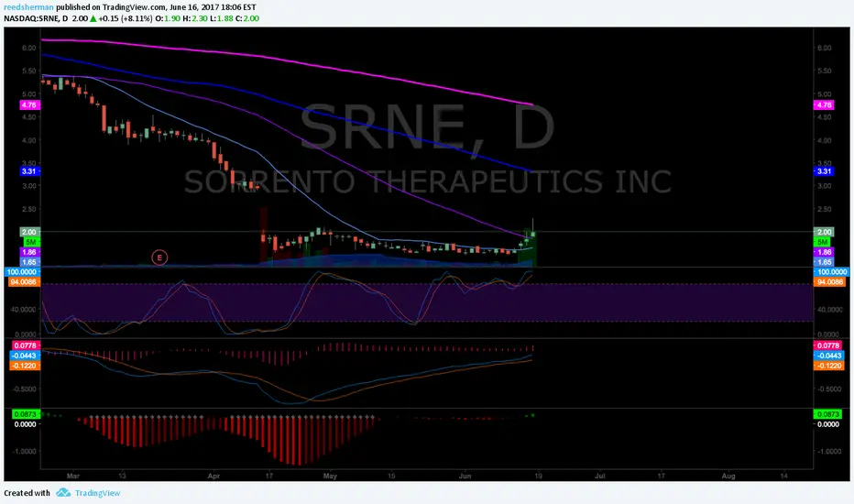This screenshot has width=854, height=504.
Task: Click the Created with footer text
Action: (x=27, y=493)
